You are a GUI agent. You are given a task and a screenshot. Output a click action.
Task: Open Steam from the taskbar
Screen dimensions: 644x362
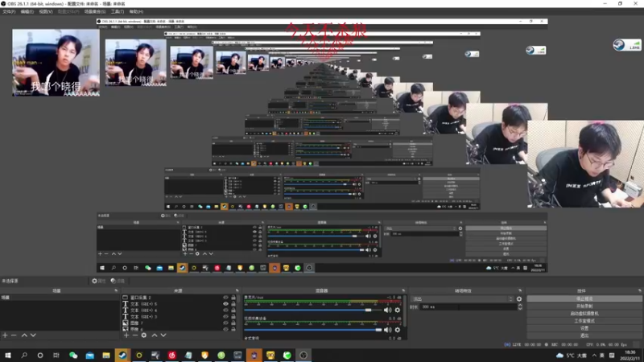click(x=122, y=355)
